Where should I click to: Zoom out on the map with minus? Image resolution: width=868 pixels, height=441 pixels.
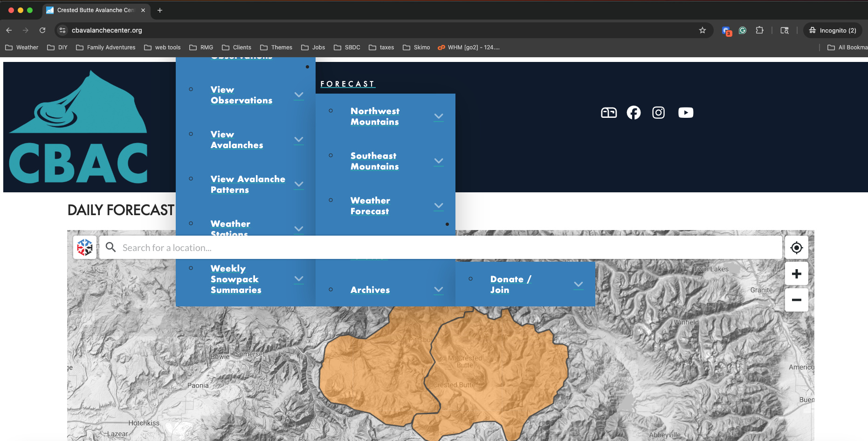(796, 300)
